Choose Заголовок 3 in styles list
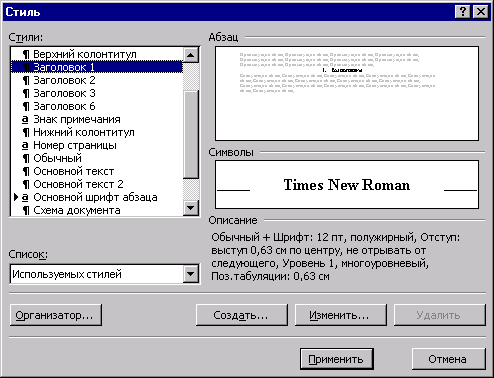The width and height of the screenshot is (494, 378). pyautogui.click(x=97, y=93)
